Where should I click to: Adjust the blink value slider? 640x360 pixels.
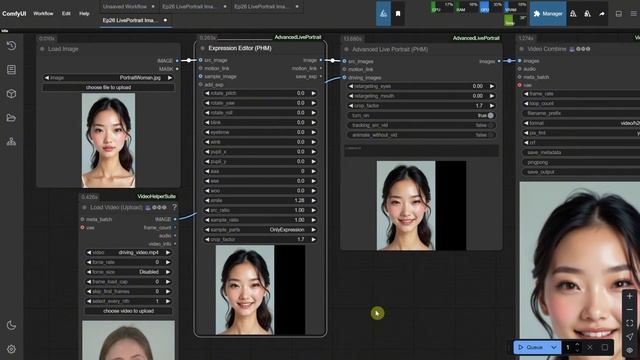click(x=260, y=122)
